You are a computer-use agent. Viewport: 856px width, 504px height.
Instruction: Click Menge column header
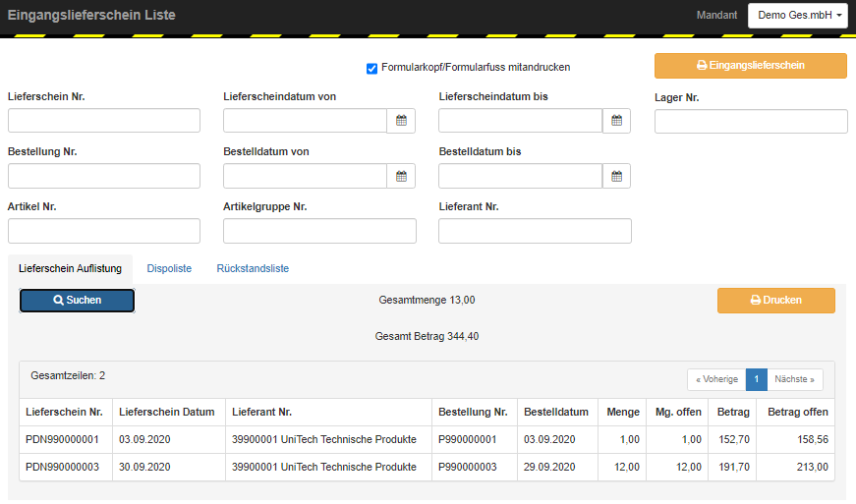(x=623, y=413)
